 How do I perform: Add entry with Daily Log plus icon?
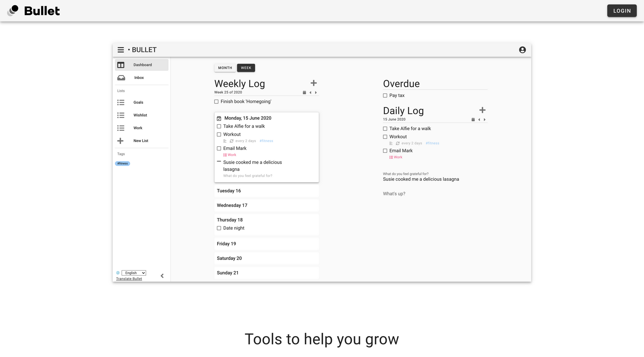point(482,110)
